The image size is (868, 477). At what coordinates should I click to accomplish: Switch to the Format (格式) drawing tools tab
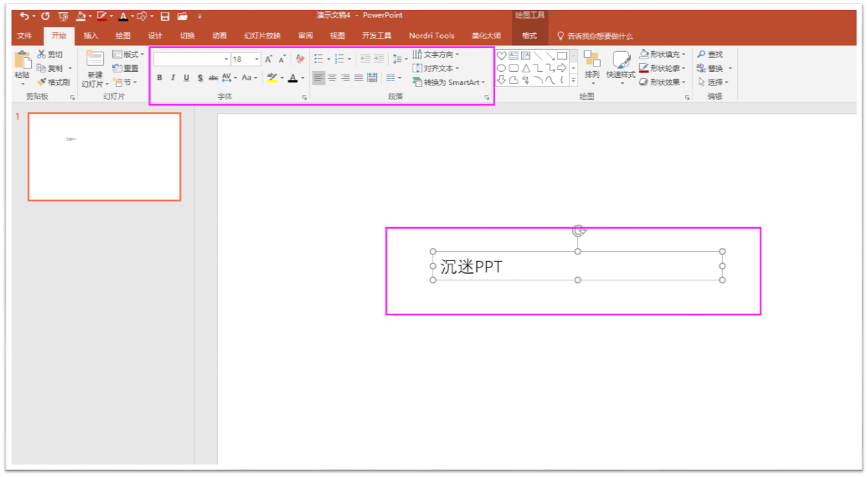click(530, 36)
